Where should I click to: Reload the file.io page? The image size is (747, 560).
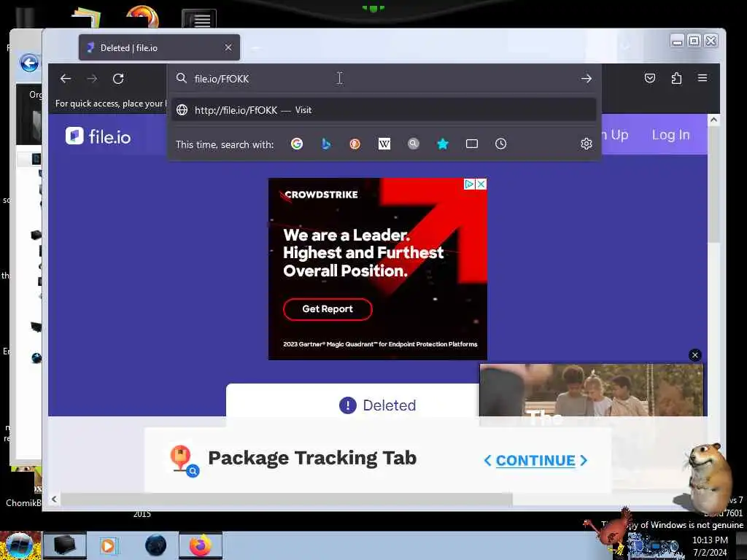118,79
